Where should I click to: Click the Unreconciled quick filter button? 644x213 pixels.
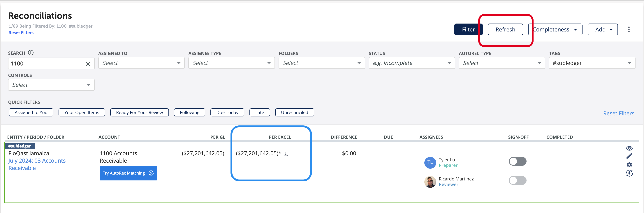pyautogui.click(x=295, y=112)
